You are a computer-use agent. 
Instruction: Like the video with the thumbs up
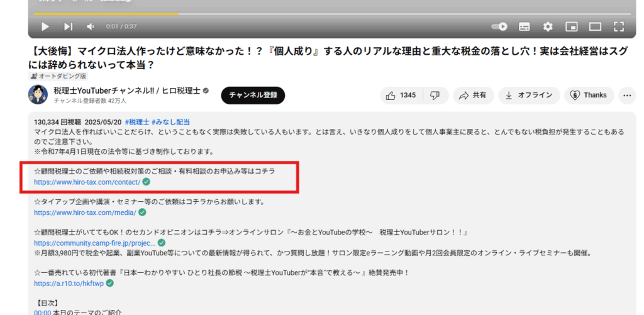tap(401, 95)
